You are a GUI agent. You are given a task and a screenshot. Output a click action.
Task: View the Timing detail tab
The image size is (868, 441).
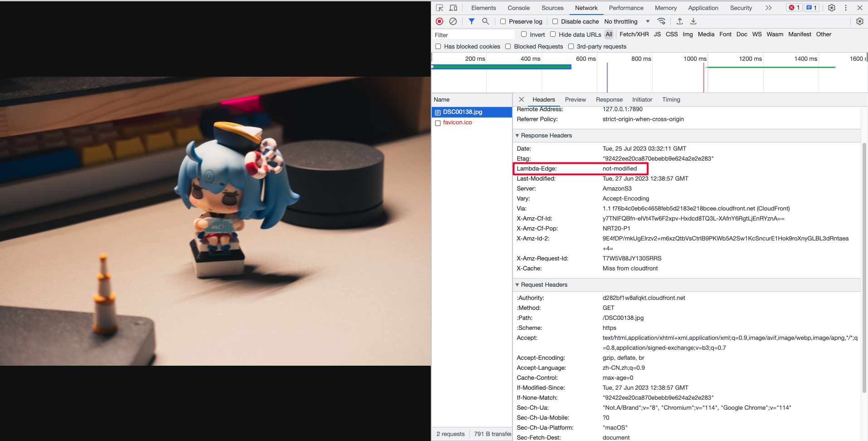pyautogui.click(x=671, y=99)
